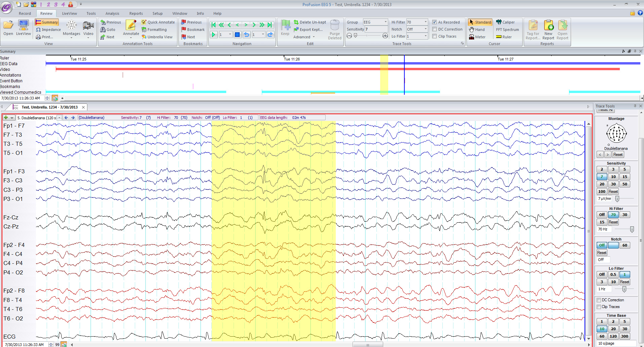Open the Montages panel
644x347 pixels.
point(71,29)
